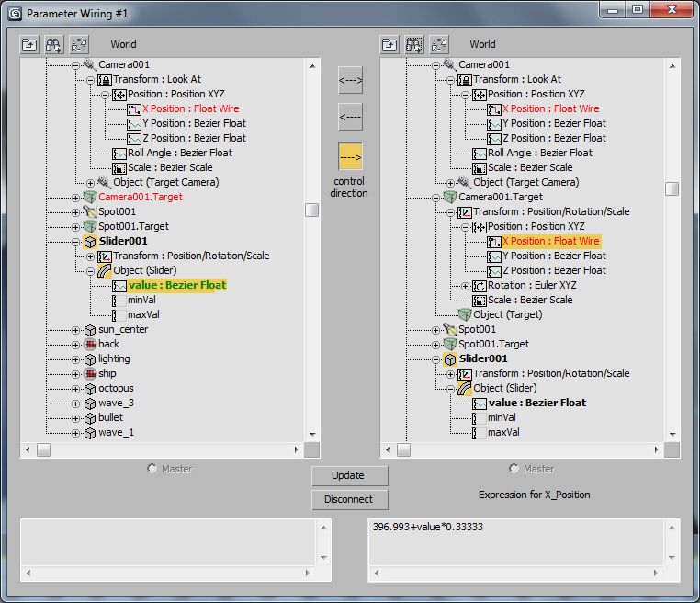Expand the sun_center node in left tree

76,330
